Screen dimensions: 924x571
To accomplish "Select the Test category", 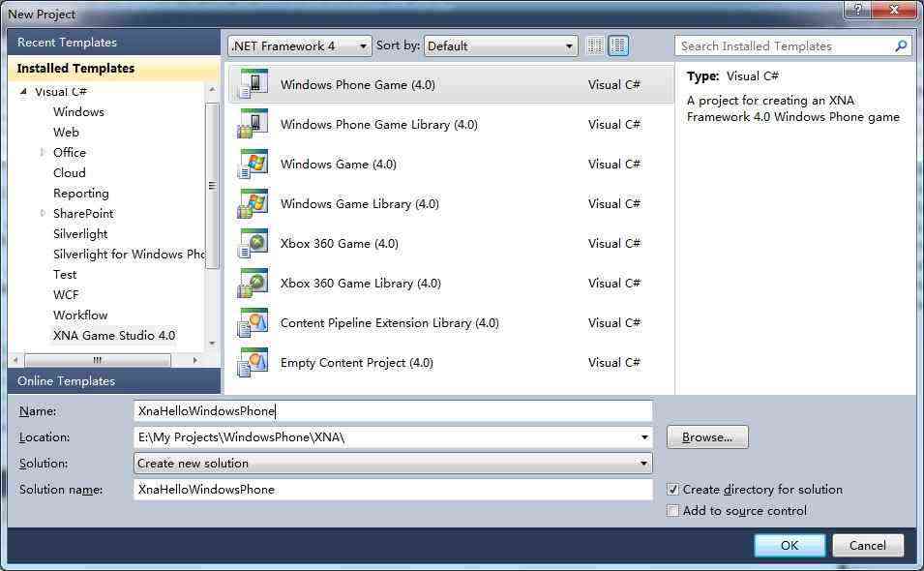I will coord(65,275).
